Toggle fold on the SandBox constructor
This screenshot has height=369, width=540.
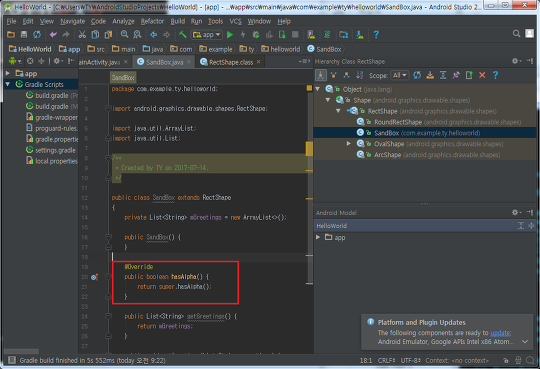108,237
